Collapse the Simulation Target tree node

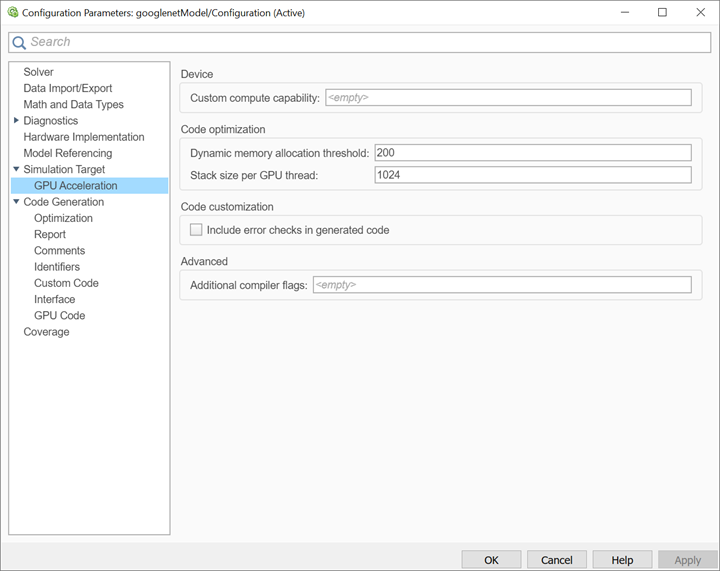pyautogui.click(x=16, y=170)
